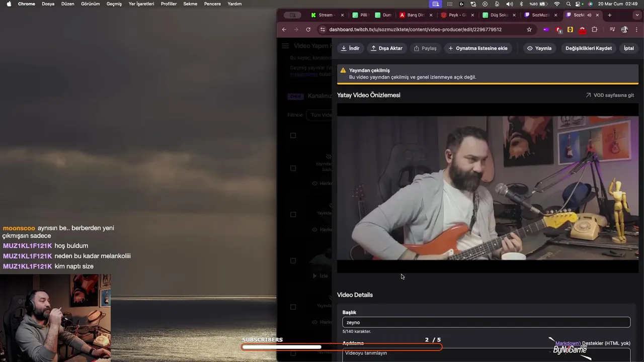
Task: Open the Yardım menu
Action: coord(234,4)
